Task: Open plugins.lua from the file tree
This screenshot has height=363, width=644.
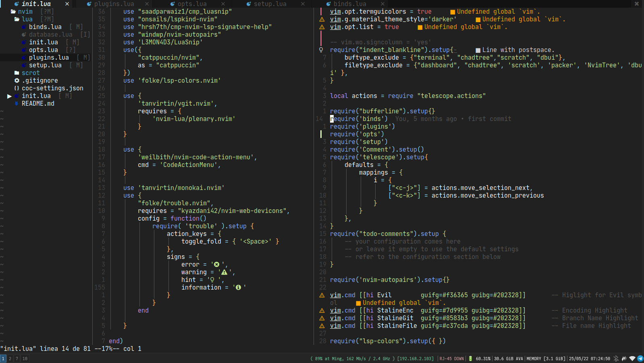Action: tap(49, 57)
